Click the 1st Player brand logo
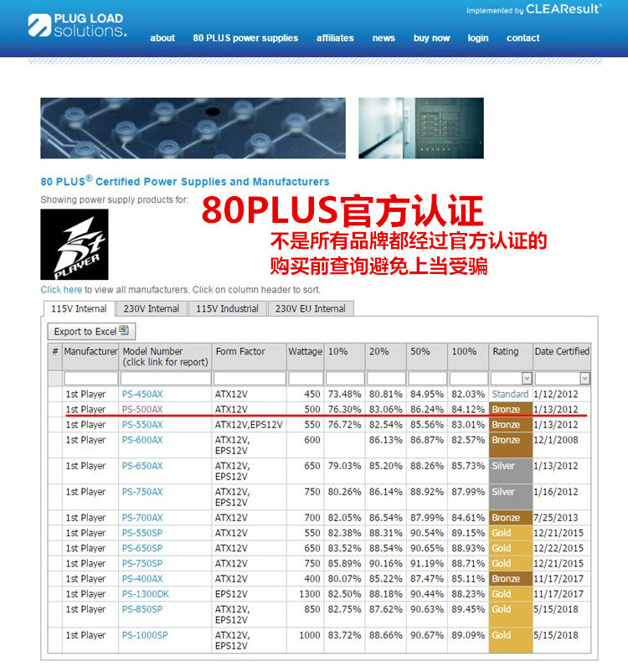This screenshot has width=628, height=672. point(75,245)
